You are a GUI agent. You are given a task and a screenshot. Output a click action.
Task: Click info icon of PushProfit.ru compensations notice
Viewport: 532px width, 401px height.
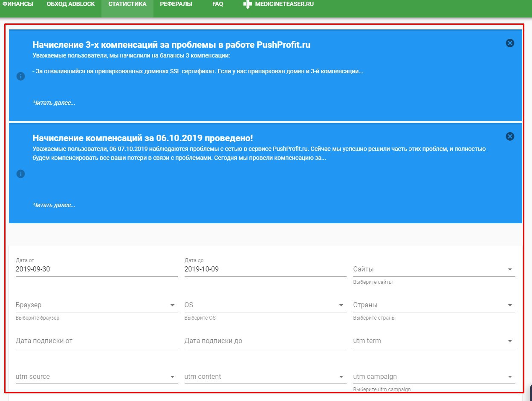(x=20, y=76)
